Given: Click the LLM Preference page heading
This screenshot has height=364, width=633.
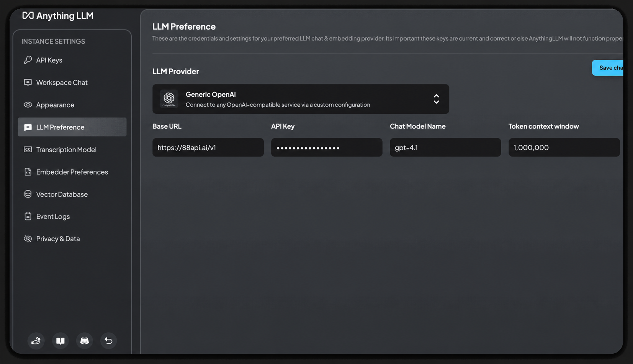Looking at the screenshot, I should pos(184,26).
